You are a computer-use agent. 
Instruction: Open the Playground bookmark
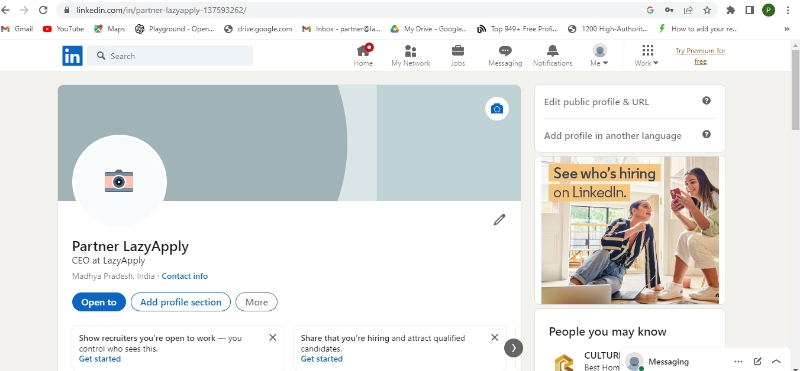click(x=175, y=29)
